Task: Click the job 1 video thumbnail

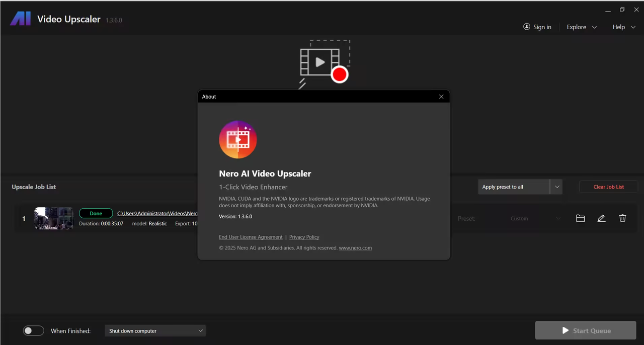Action: pos(54,218)
